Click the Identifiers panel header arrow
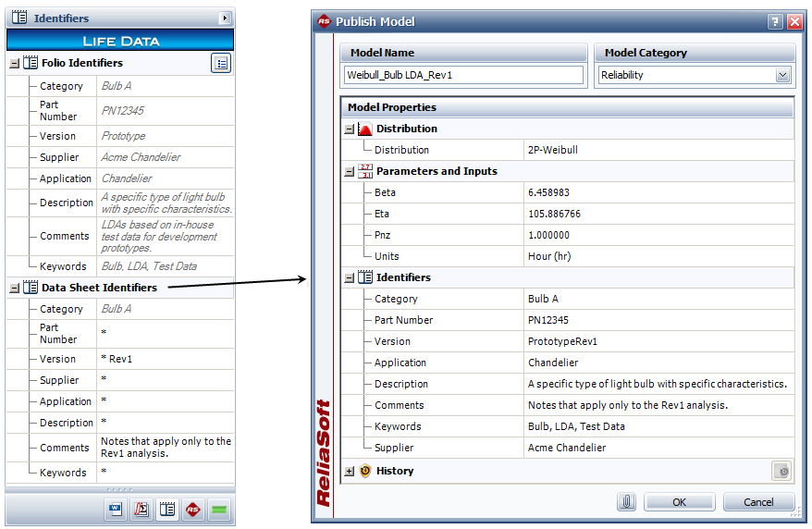Screen dimensions: 812x529 (225, 18)
